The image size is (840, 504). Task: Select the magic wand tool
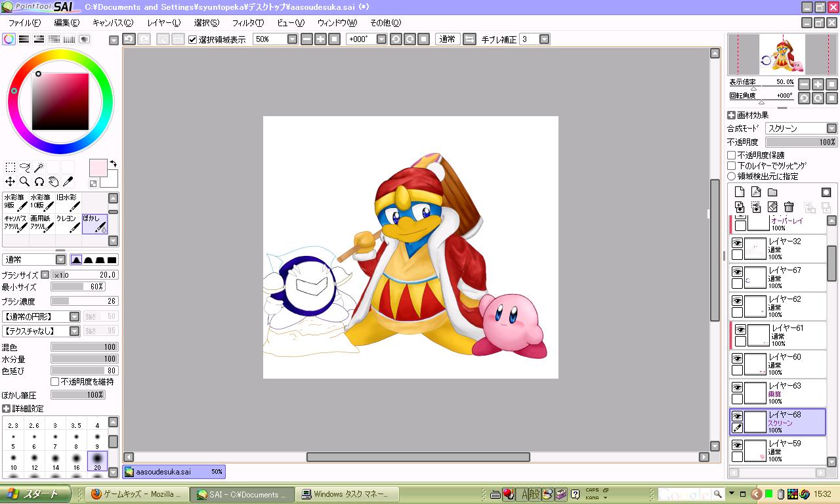click(39, 167)
